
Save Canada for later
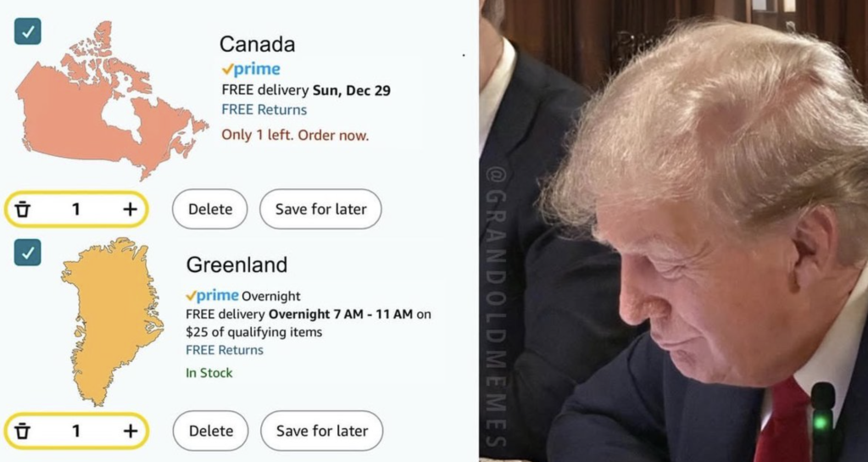320,209
